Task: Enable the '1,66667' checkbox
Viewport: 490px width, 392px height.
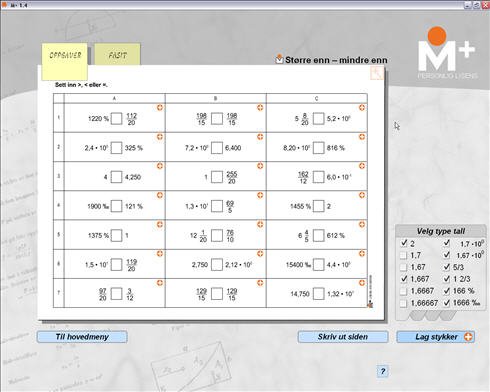Action: (x=403, y=303)
